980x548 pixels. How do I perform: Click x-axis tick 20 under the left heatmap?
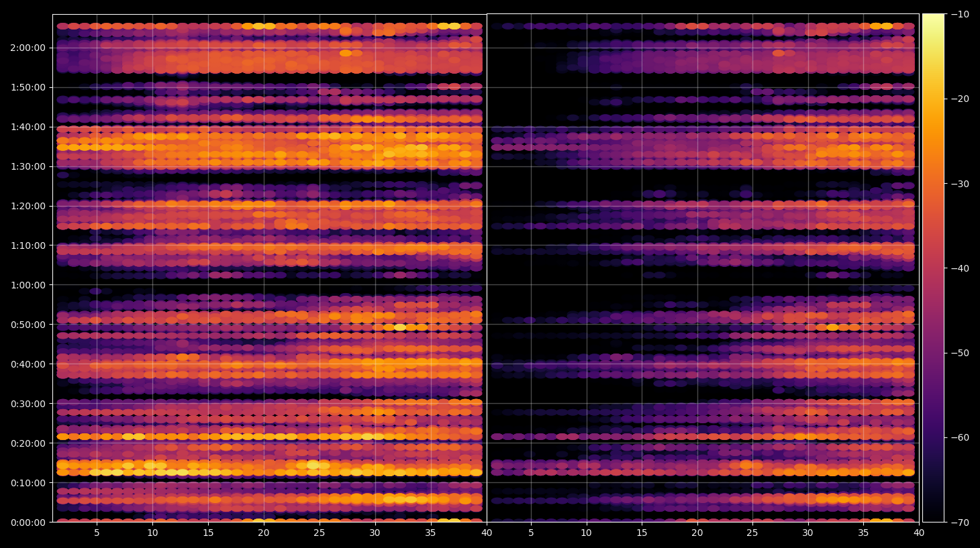[x=264, y=533]
